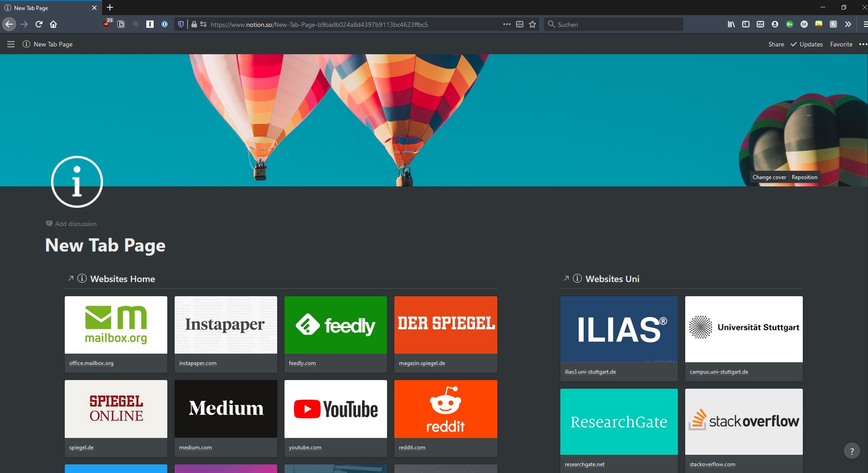This screenshot has width=868, height=473.
Task: Click the 1Password extension icon
Action: click(165, 24)
